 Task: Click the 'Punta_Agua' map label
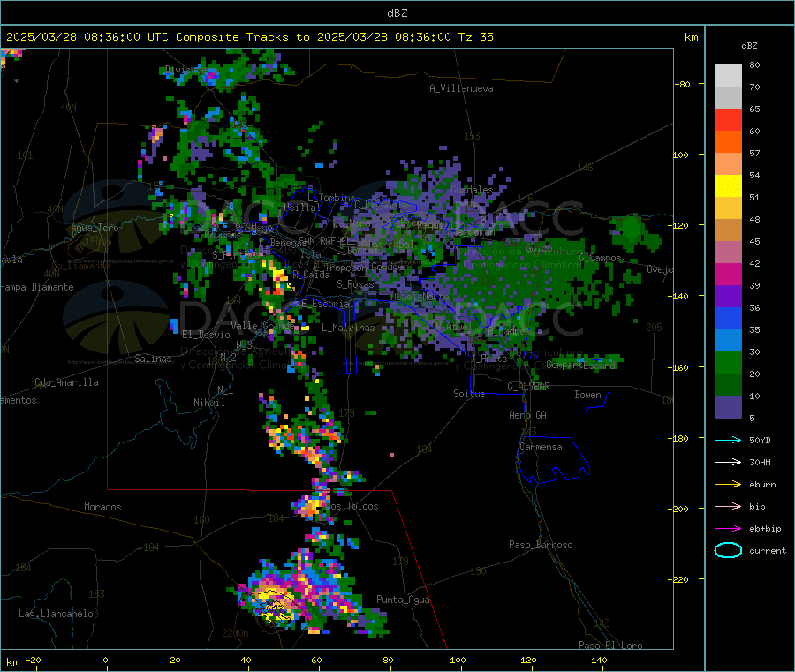[x=403, y=600]
